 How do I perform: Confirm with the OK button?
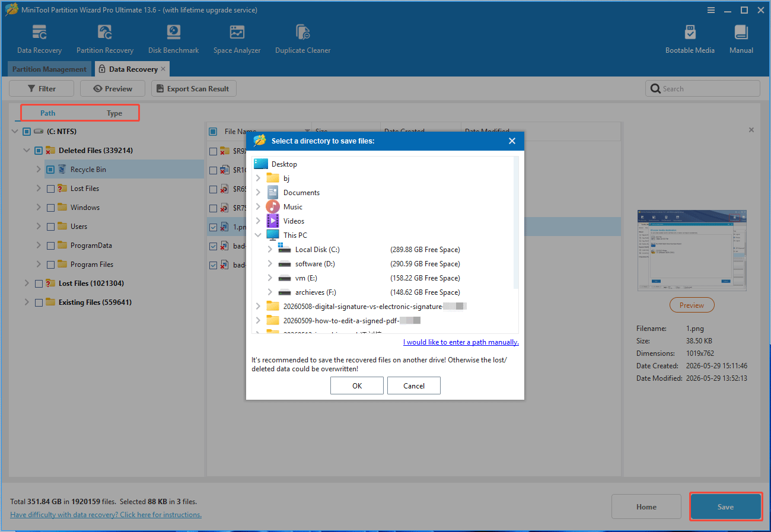pyautogui.click(x=357, y=386)
